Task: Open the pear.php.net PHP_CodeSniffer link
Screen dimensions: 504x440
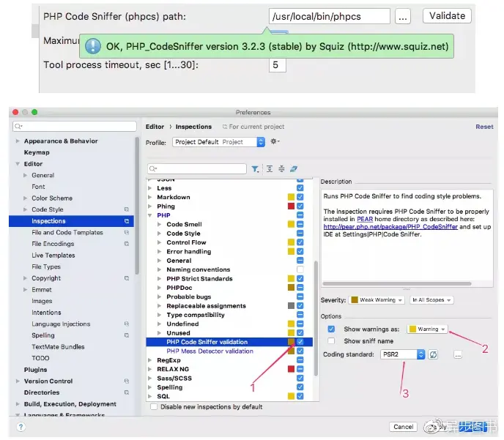Action: [390, 227]
